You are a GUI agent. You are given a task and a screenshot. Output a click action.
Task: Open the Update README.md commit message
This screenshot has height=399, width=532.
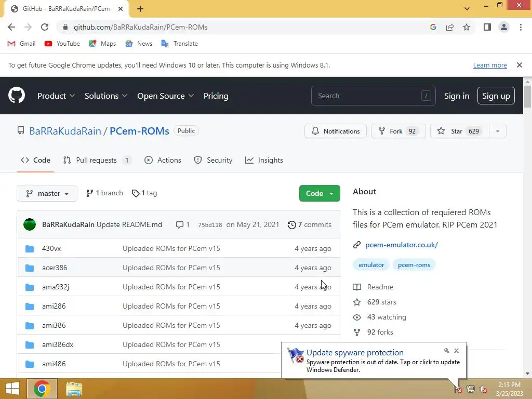[x=129, y=224]
